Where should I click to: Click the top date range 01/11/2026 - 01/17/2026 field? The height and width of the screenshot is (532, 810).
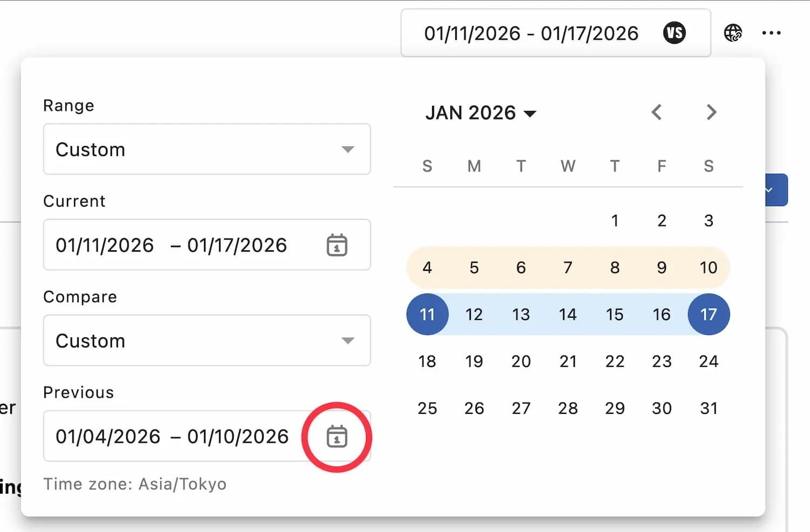click(x=531, y=33)
